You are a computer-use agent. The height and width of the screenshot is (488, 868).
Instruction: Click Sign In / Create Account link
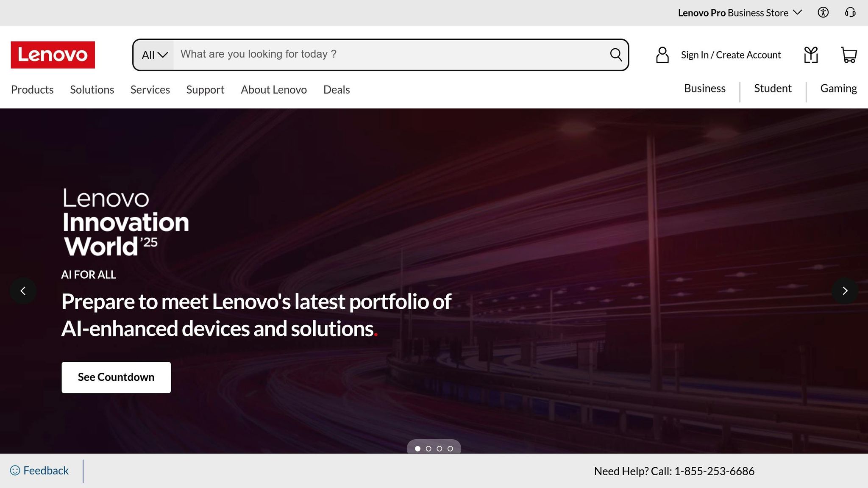coord(731,55)
